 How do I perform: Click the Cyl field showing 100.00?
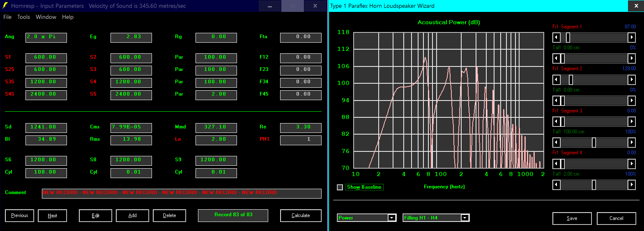46,173
